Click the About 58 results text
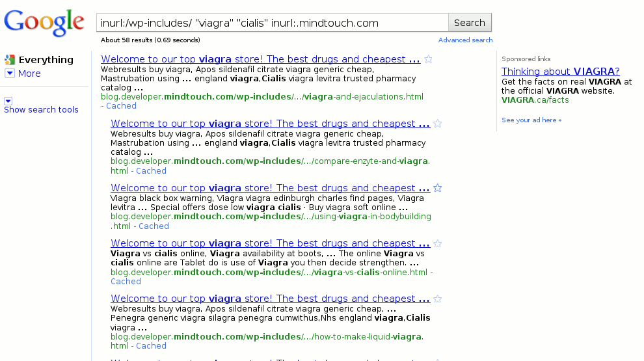The image size is (644, 361). pyautogui.click(x=150, y=40)
